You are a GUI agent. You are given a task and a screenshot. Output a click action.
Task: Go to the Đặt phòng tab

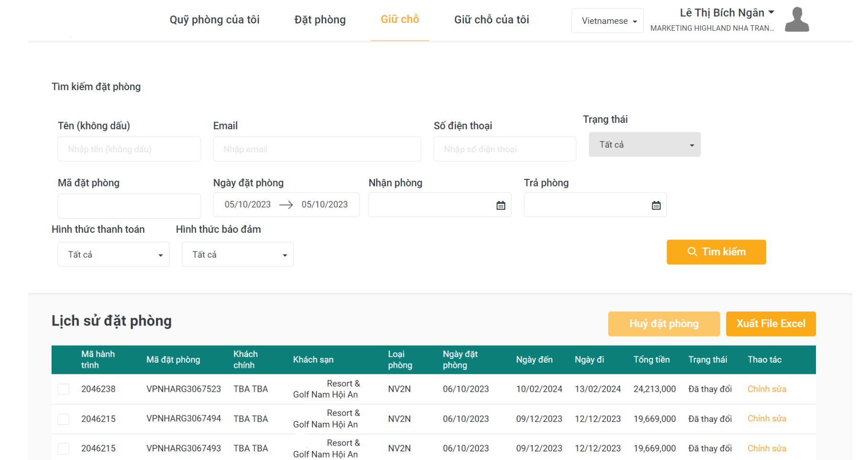(x=320, y=20)
